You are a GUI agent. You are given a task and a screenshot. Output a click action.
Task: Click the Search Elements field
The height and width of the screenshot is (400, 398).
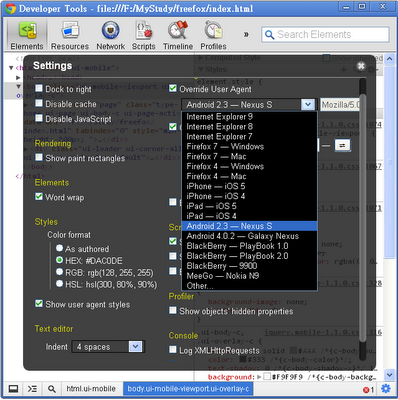tap(325, 35)
